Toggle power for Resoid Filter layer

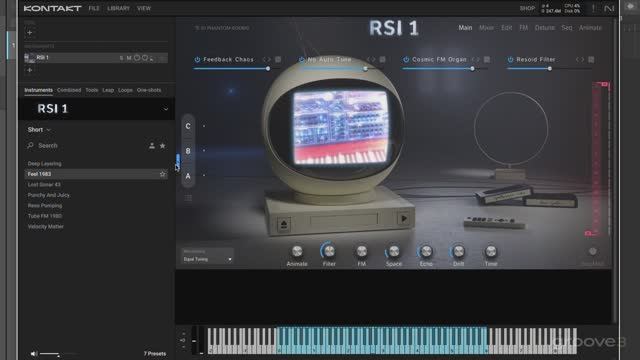[510, 60]
